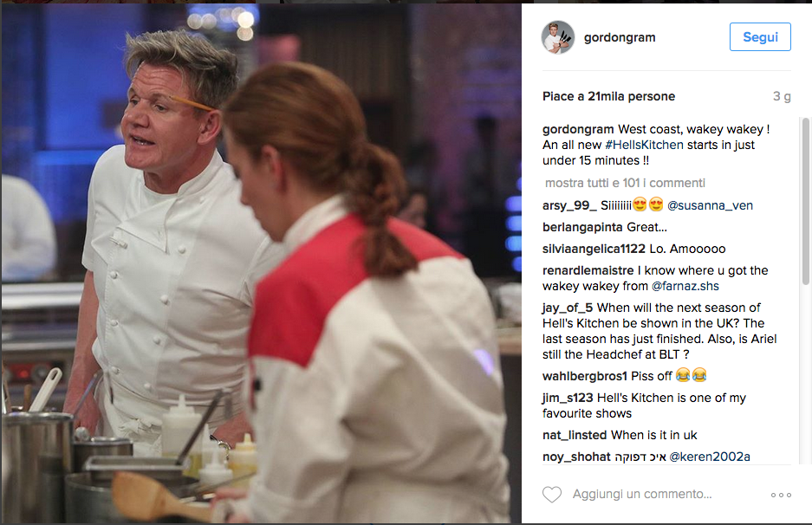This screenshot has width=812, height=525.
Task: Click the comments scrollbar thumb
Action: tap(805, 201)
